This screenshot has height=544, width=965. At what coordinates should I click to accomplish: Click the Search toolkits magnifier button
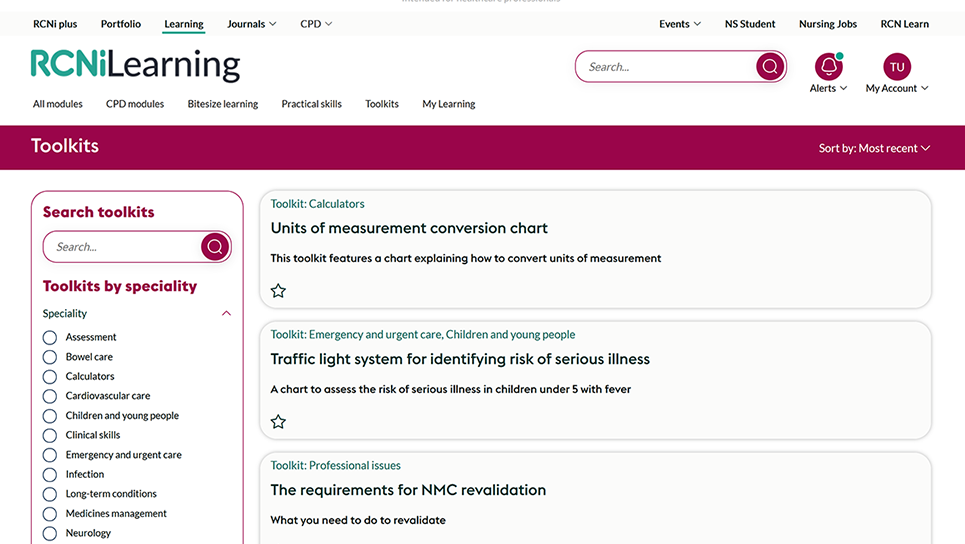pos(215,247)
